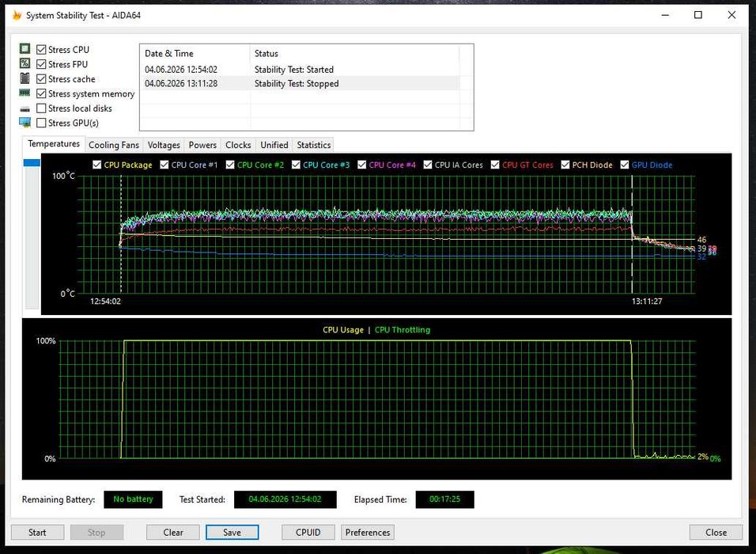Select the Stability Test: Stopped log row
Image resolution: width=756 pixels, height=554 pixels.
[299, 83]
